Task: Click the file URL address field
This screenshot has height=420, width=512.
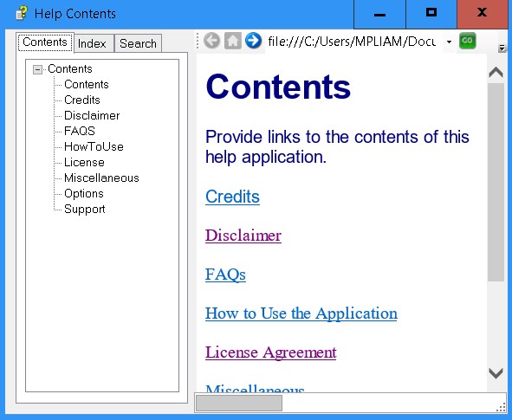Action: coord(354,42)
